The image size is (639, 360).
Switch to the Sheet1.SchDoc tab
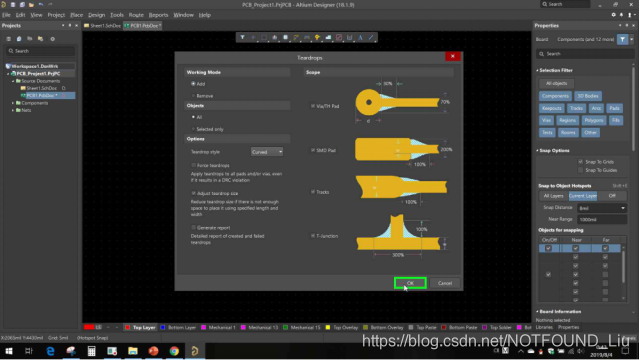click(x=103, y=25)
